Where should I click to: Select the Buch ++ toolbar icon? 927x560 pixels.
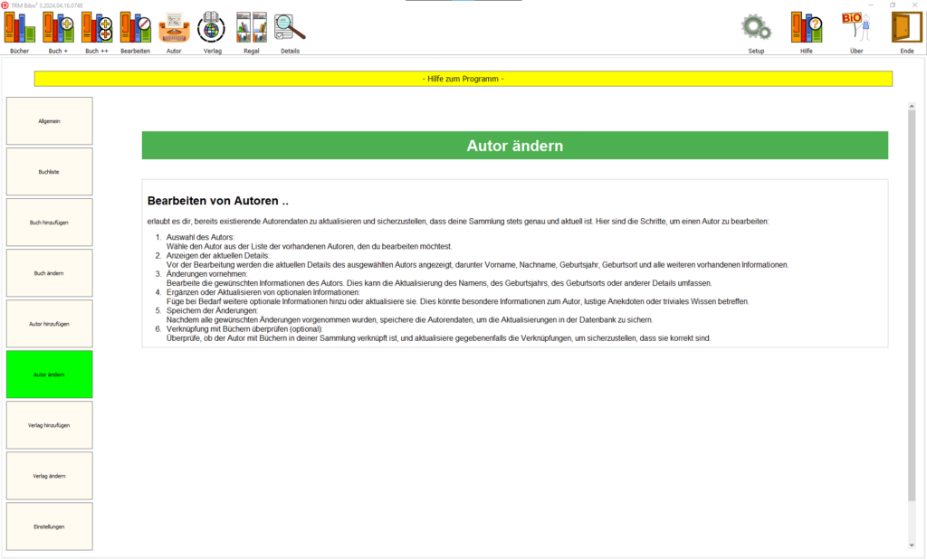point(97,28)
